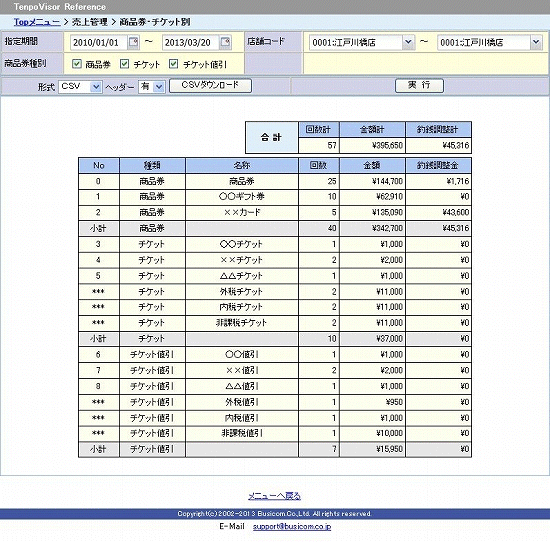Click the ¥135,090 amount cell

(x=372, y=212)
